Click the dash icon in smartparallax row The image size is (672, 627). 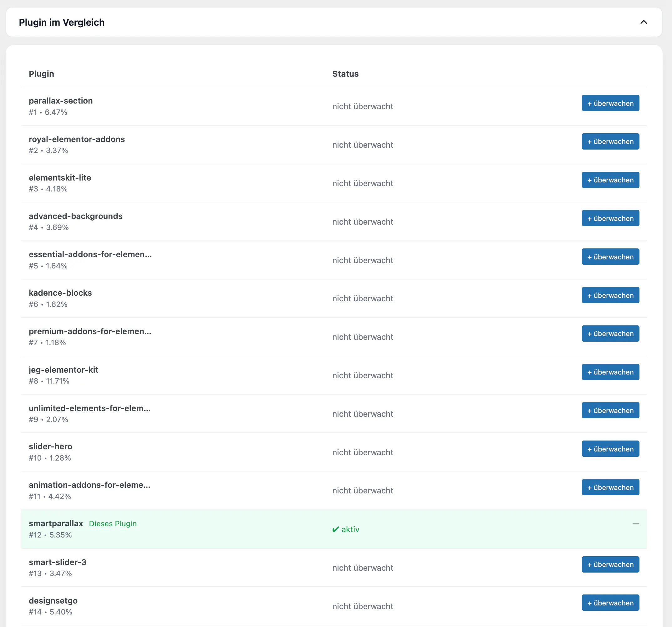[x=635, y=524]
